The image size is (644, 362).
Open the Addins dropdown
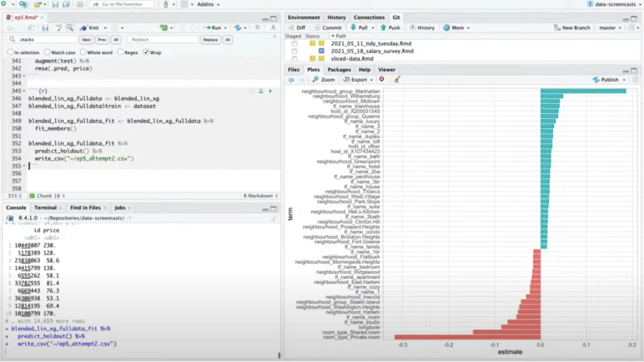tap(208, 4)
